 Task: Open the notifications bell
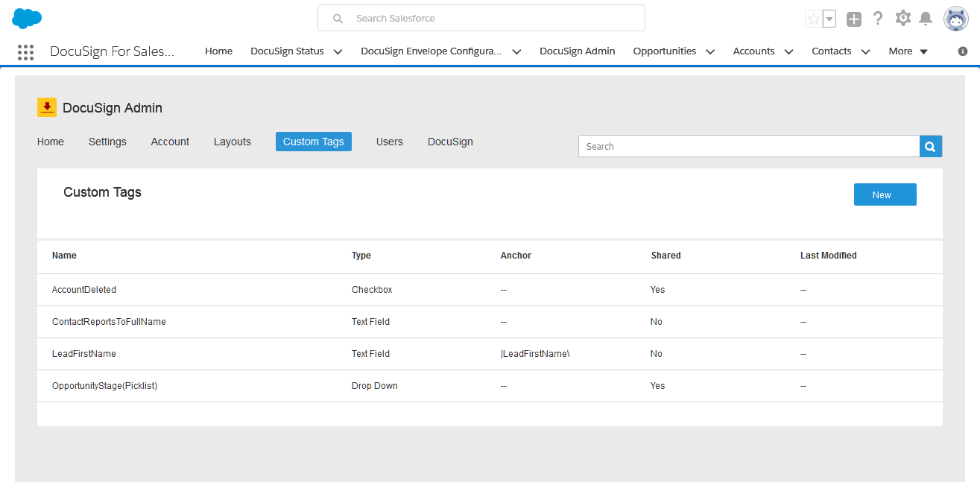tap(926, 19)
